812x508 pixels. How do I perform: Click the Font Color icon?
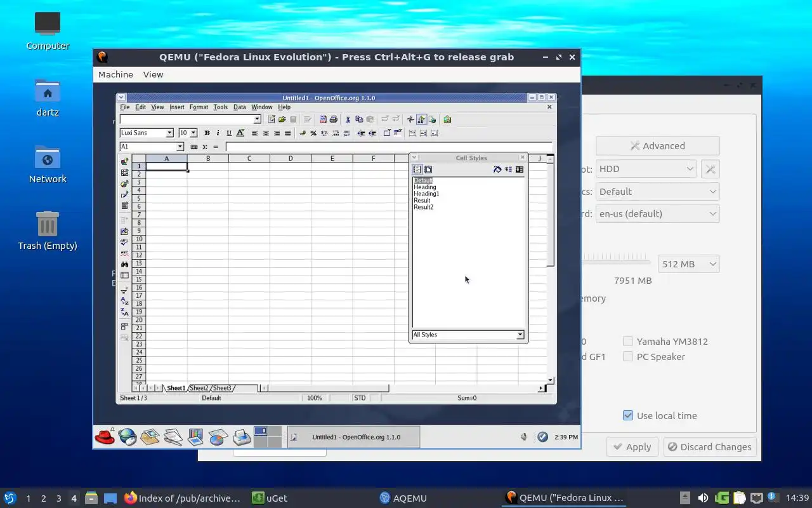240,133
